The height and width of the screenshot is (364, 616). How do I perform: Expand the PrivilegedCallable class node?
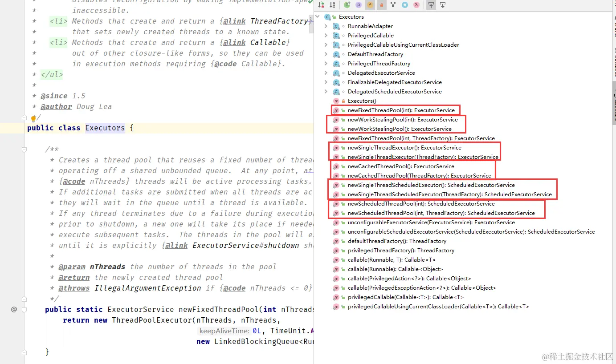pyautogui.click(x=326, y=36)
